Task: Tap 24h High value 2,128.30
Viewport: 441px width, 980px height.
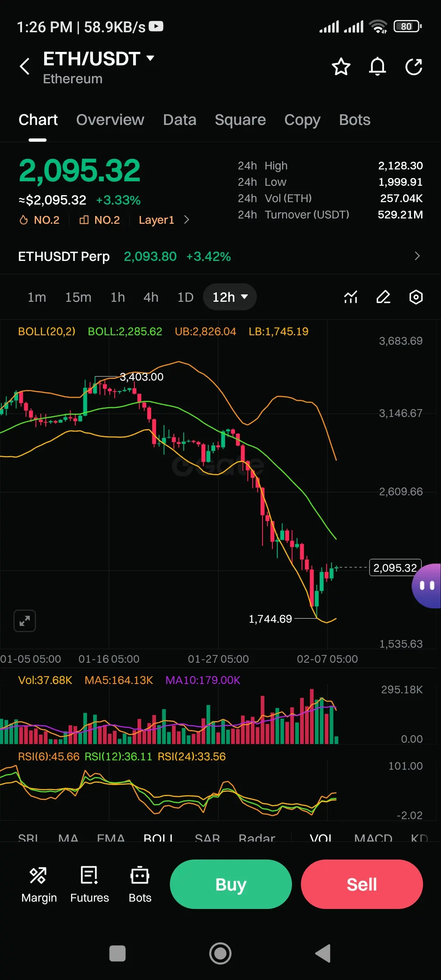Action: (x=400, y=165)
